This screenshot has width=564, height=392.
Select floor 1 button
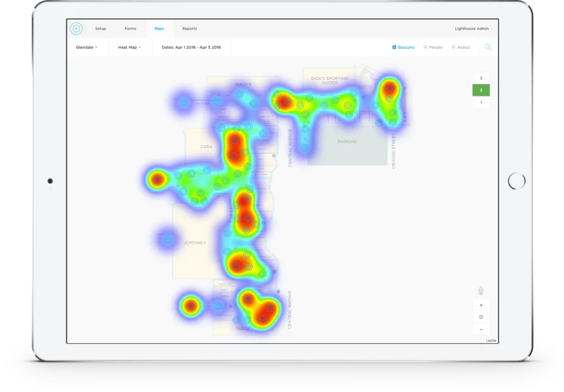[x=481, y=103]
